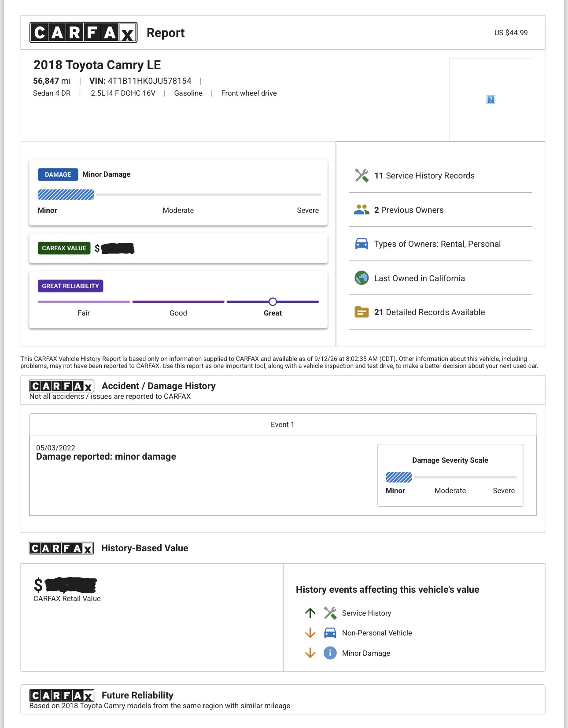Click the 2018 Toyota Camry LE title

(x=97, y=65)
